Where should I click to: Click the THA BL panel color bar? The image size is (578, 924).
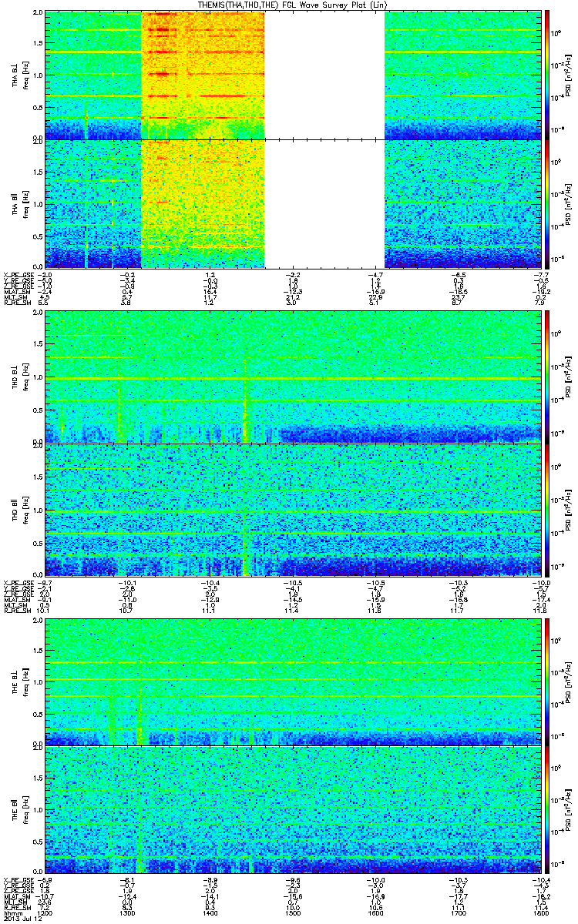[547, 75]
